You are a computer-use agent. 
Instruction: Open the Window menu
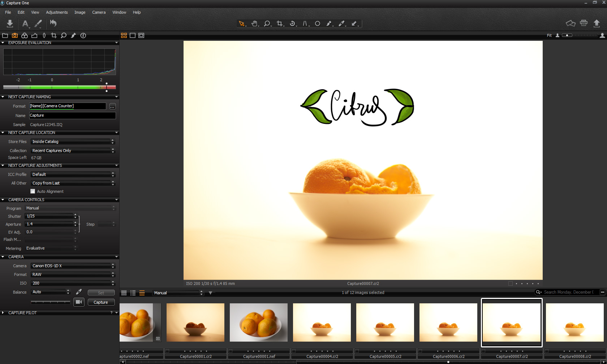click(x=119, y=12)
